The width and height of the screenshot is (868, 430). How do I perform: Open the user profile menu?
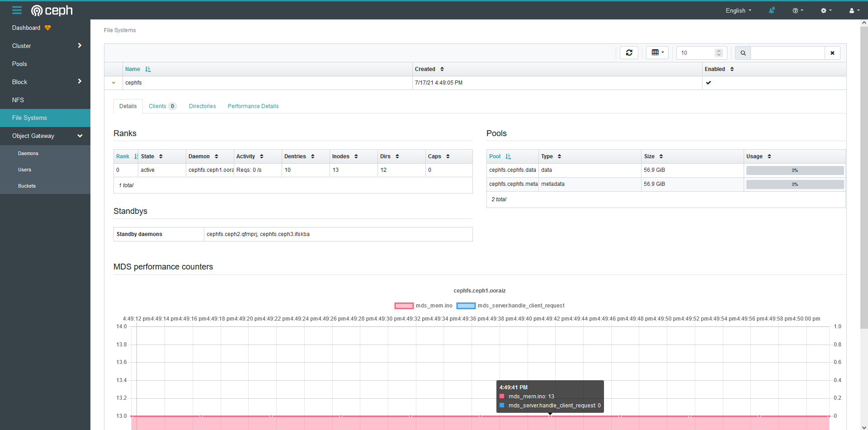pyautogui.click(x=854, y=10)
